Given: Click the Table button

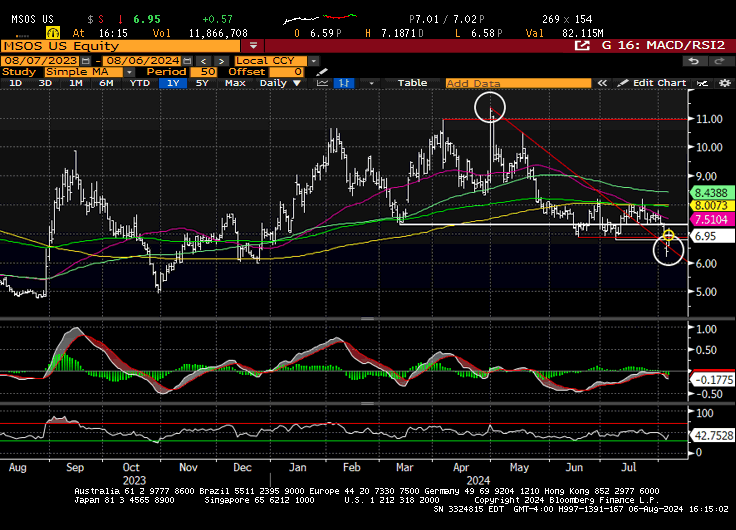Looking at the screenshot, I should tap(413, 83).
